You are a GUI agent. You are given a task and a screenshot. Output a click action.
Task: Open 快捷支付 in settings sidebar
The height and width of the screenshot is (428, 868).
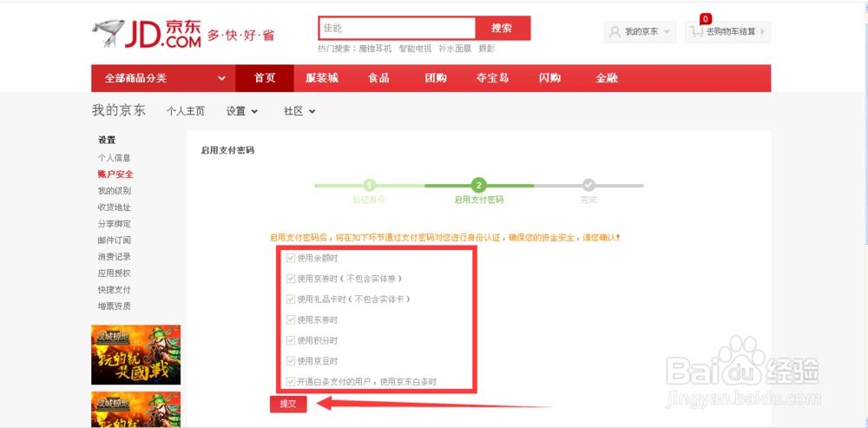115,290
